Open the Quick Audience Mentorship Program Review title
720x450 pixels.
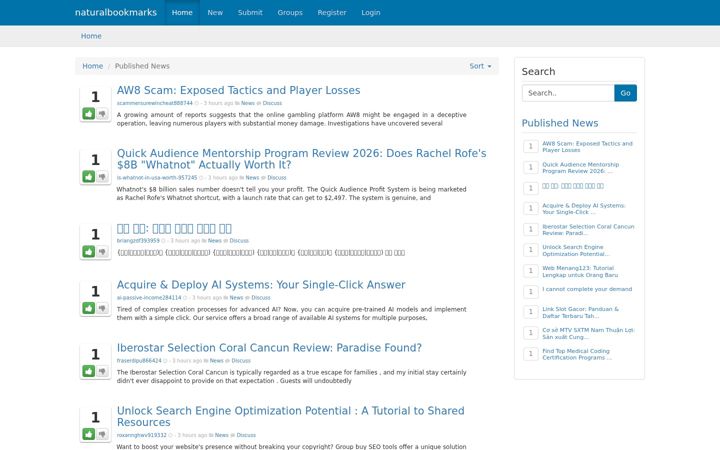[301, 159]
